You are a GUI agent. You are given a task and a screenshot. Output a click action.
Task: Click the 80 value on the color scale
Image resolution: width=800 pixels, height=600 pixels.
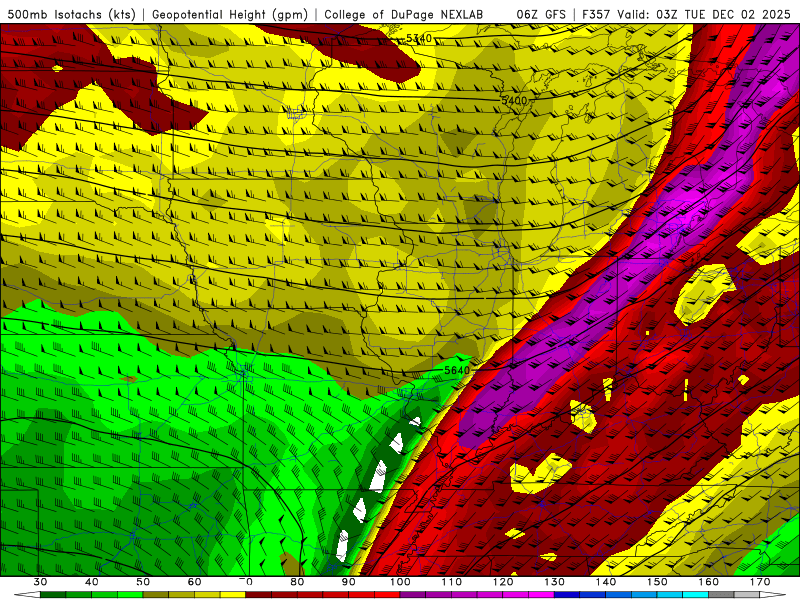point(297,582)
